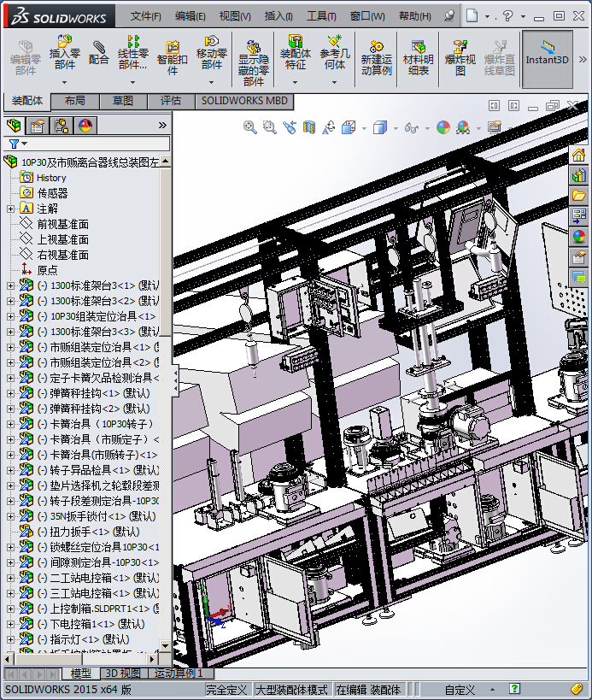Click 自定义 units in status bar

pos(460,690)
